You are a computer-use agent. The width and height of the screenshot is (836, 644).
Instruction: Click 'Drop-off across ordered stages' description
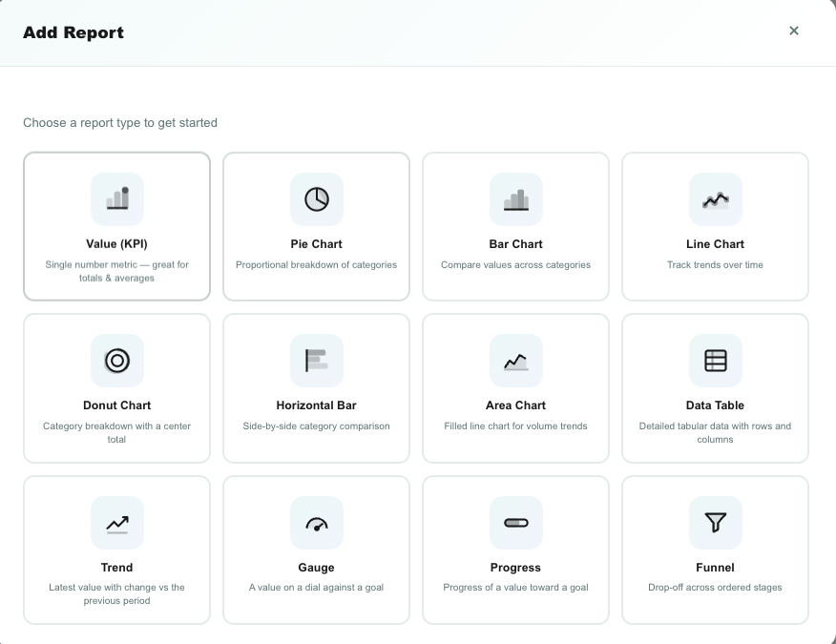[x=715, y=588]
